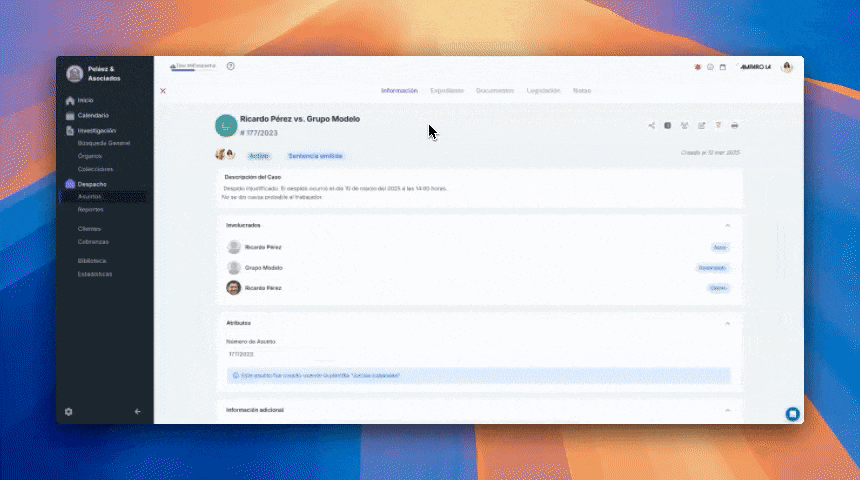
Task: Click the Ricardo Pérez photo avatar
Action: click(234, 287)
